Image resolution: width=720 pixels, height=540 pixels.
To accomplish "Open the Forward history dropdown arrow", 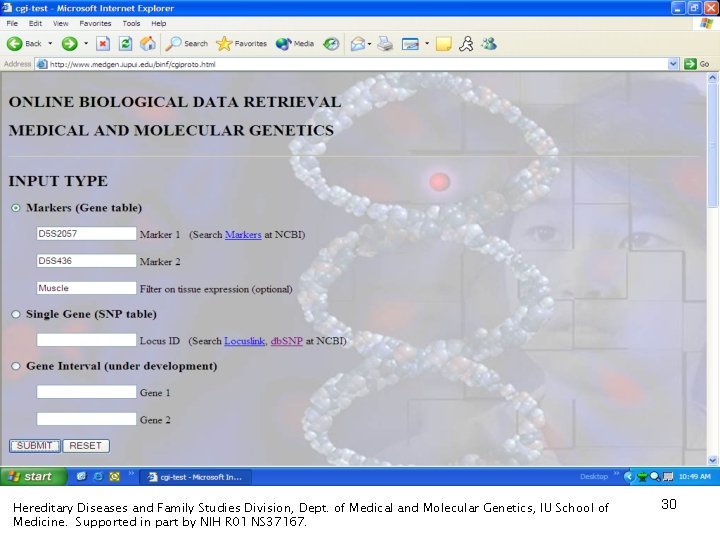I will tap(86, 44).
